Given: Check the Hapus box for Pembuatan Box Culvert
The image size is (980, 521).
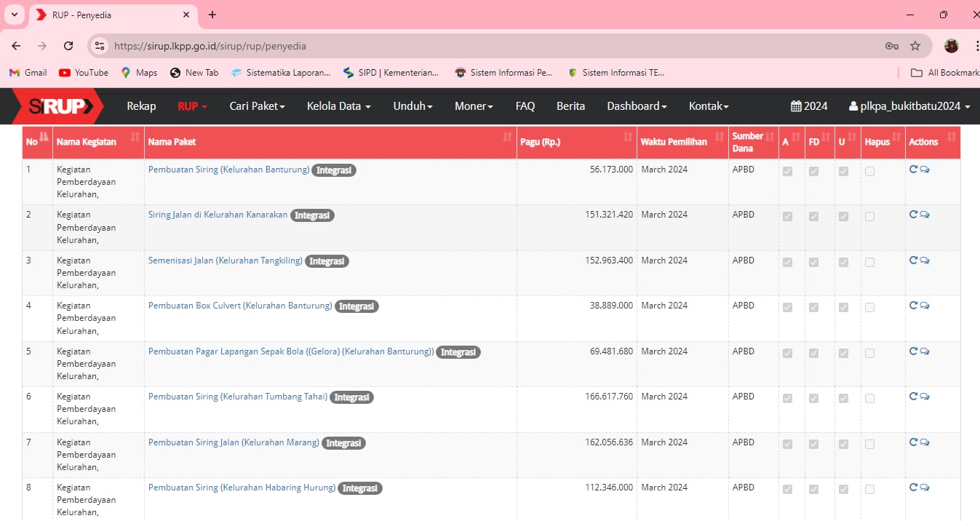Looking at the screenshot, I should pos(869,308).
